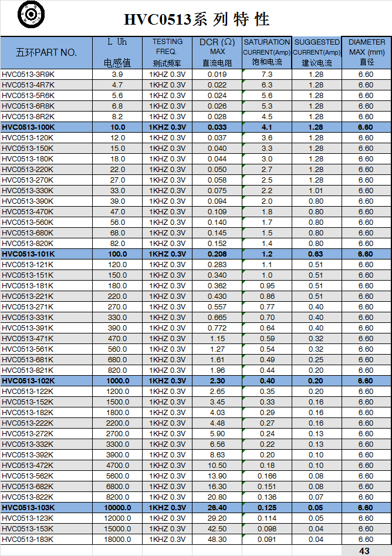
Task: Click part number HVC0513-8R2K
Action: tap(28, 117)
